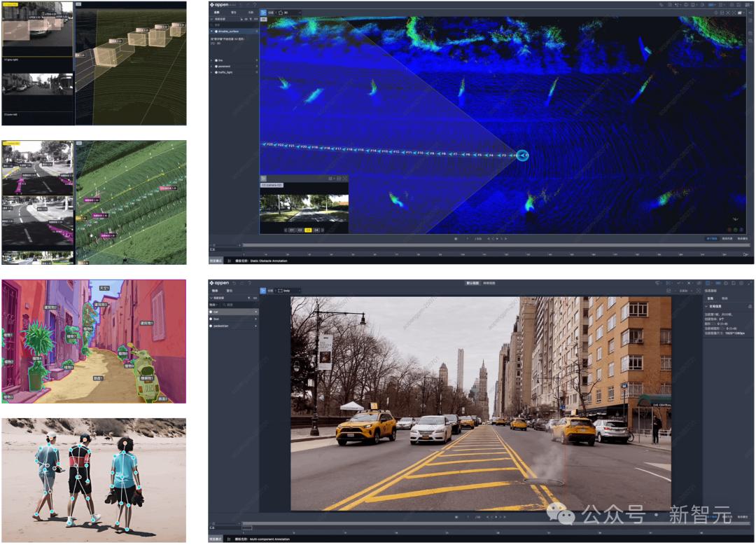This screenshot has height=545, width=756.
Task: Select the bus label in the sidebar
Action: coord(217,319)
